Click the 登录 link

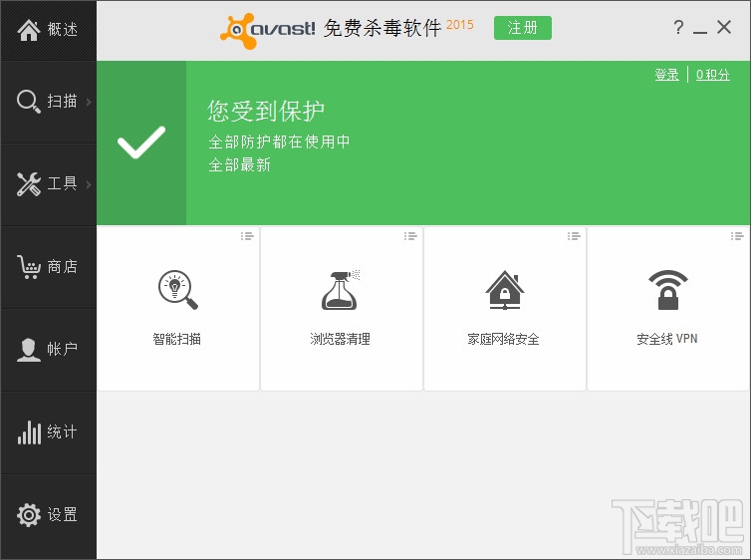click(666, 75)
